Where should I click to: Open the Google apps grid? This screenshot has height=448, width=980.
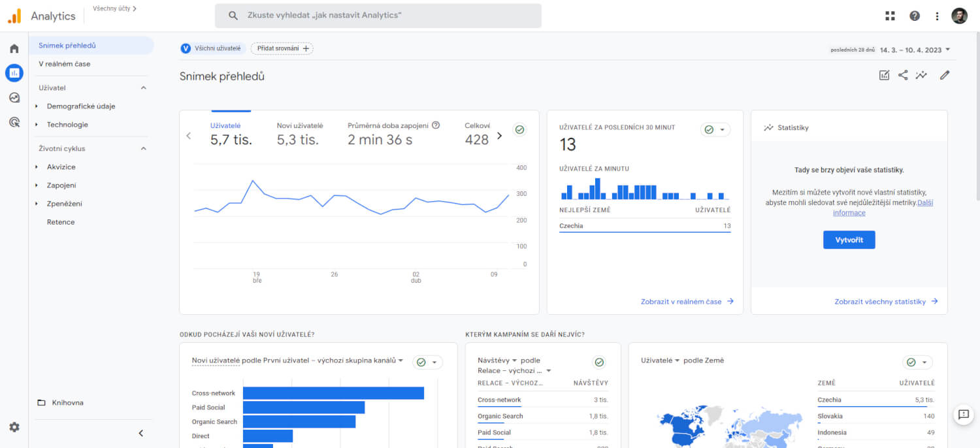tap(890, 16)
